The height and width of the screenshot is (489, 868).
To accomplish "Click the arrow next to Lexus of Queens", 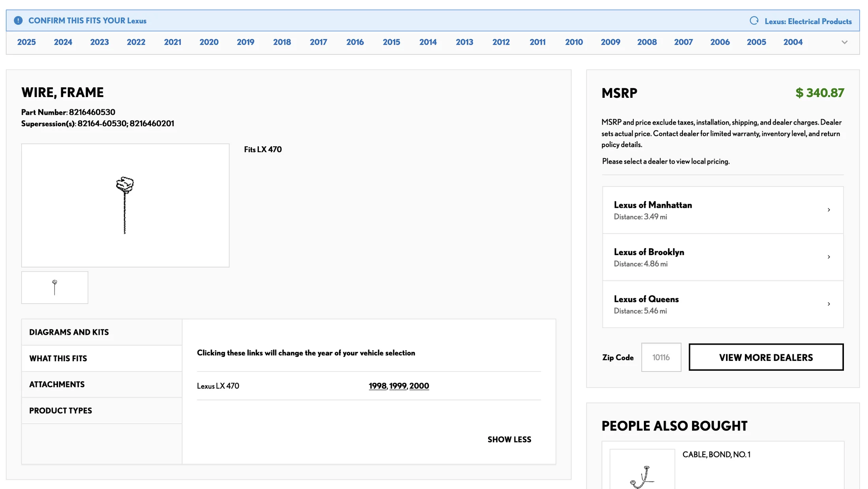I will pos(829,304).
